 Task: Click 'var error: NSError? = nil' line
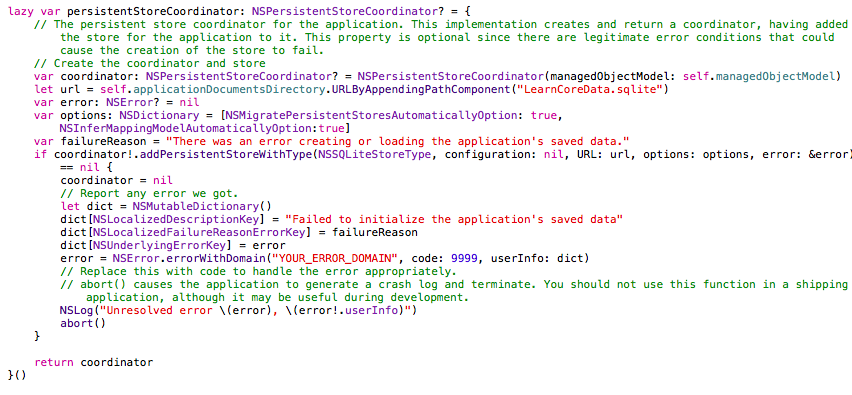(116, 102)
